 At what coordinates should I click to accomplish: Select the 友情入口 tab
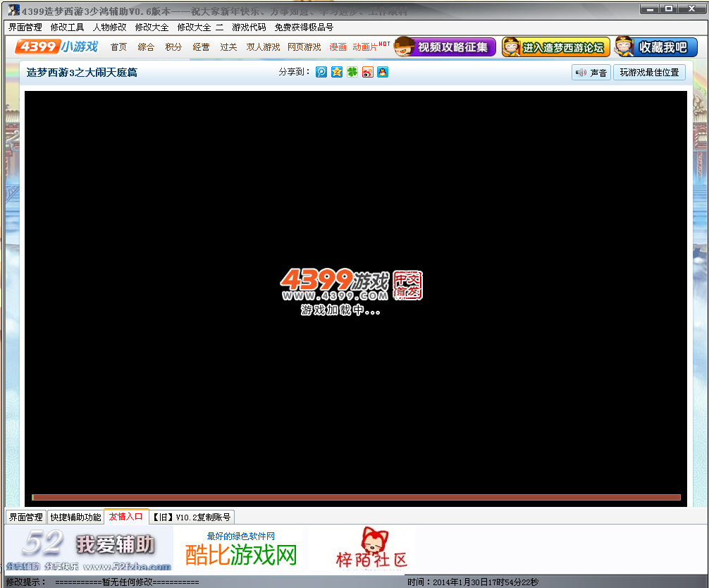pyautogui.click(x=126, y=517)
